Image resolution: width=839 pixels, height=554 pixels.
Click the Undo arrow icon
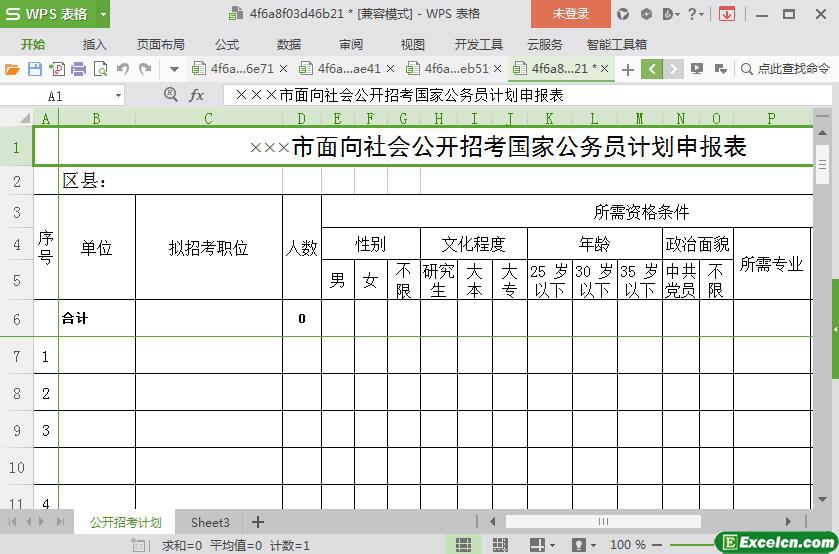[122, 69]
